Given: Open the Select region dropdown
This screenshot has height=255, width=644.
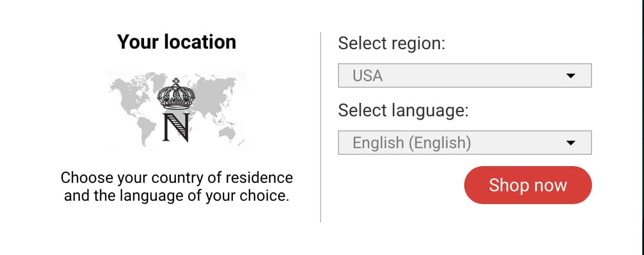Looking at the screenshot, I should 465,75.
